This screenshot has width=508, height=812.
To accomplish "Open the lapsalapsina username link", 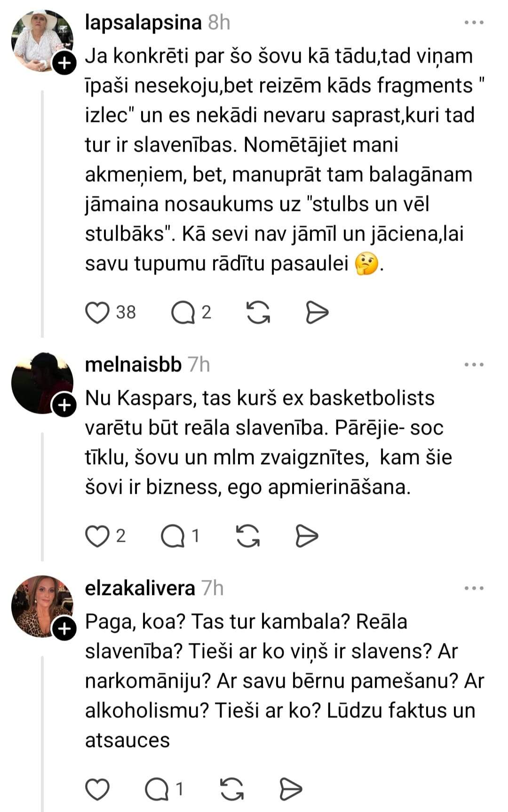I will point(143,23).
